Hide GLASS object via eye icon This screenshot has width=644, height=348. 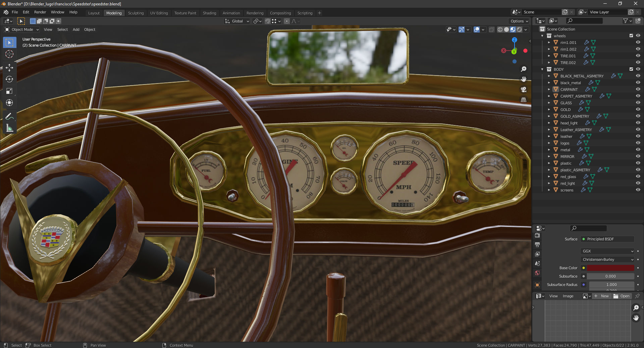point(638,103)
